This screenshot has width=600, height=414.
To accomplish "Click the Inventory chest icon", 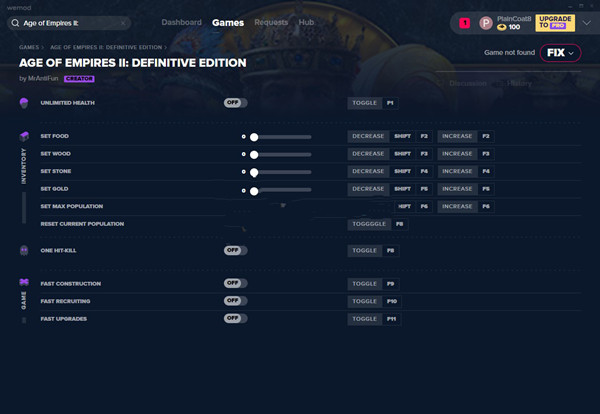I will click(x=24, y=136).
